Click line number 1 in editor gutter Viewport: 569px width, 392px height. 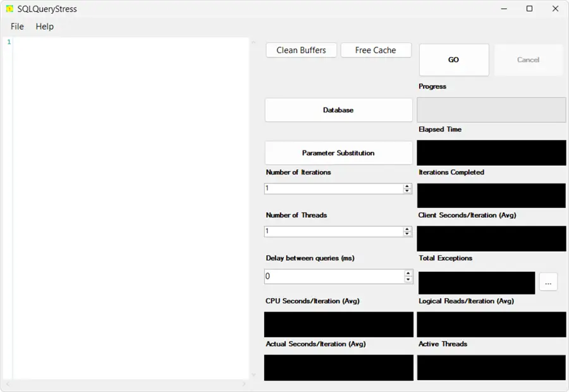[9, 42]
